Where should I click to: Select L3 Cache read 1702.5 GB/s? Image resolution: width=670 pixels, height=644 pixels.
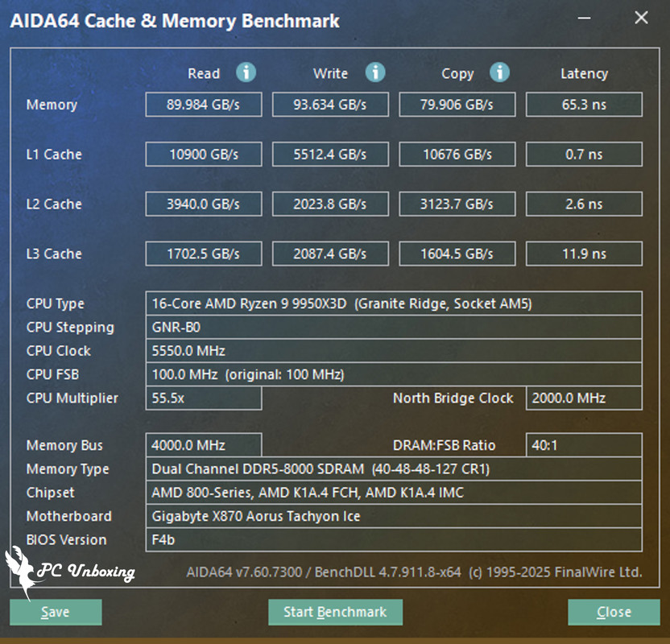204,254
